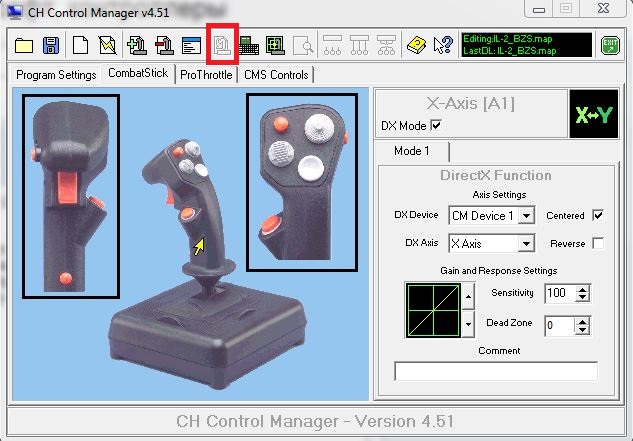Click the third greyed mode tree icon
This screenshot has width=633, height=441.
[386, 45]
